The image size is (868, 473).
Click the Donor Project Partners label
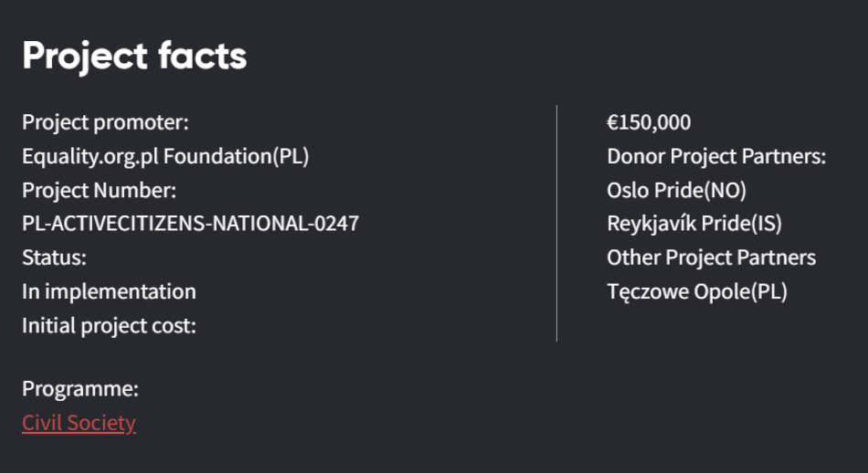(x=716, y=156)
